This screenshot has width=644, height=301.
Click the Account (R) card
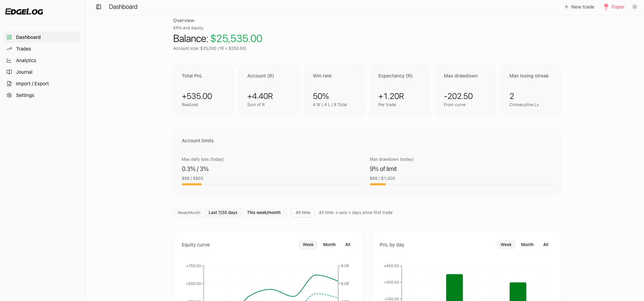click(x=269, y=90)
